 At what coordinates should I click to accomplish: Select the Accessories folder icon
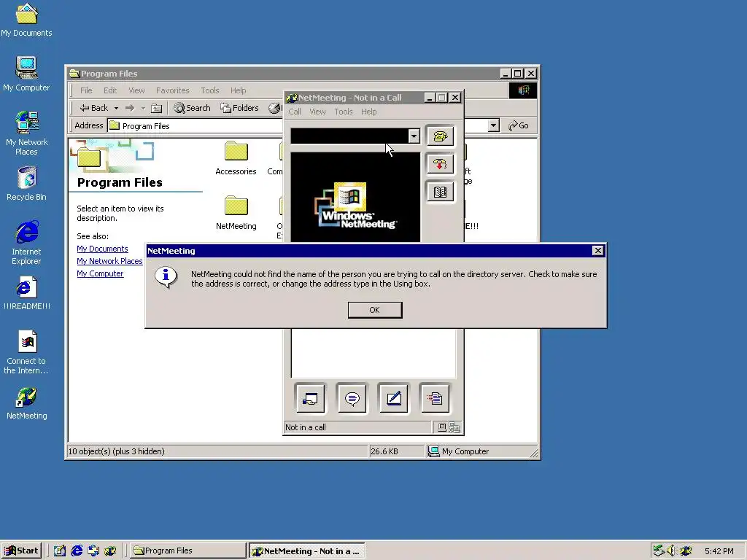(236, 158)
